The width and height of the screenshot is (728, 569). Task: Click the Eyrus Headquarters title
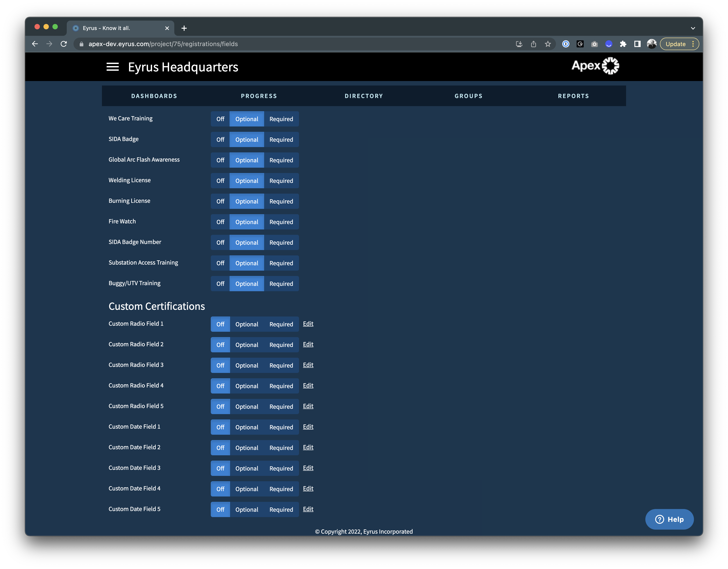[x=183, y=67]
